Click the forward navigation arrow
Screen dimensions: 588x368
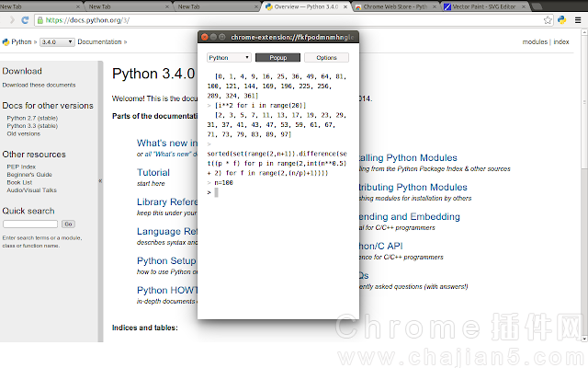(x=12, y=20)
